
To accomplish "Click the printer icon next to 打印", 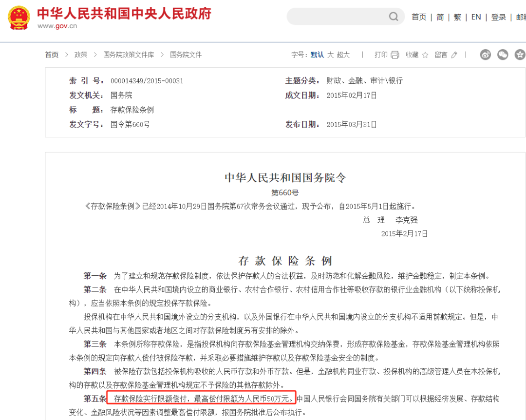I will [x=394, y=55].
